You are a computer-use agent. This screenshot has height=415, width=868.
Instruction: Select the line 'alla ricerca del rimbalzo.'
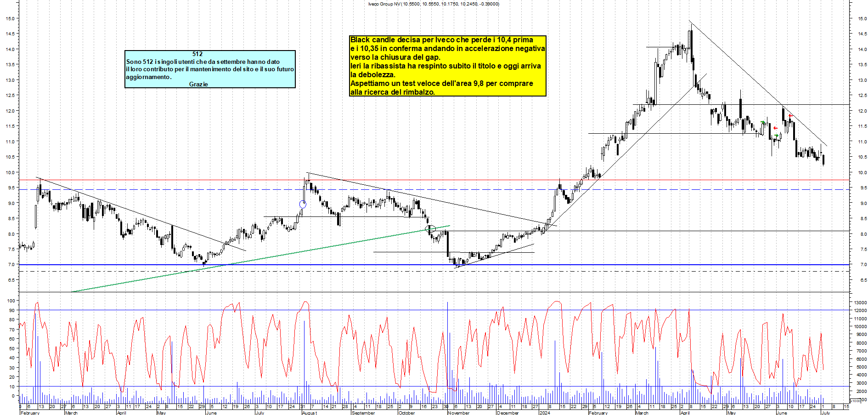(393, 92)
